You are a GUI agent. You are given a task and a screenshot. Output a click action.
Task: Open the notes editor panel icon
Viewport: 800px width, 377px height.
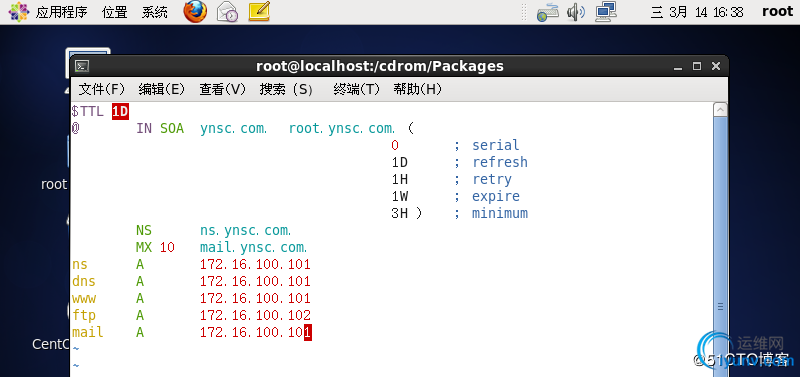point(259,12)
